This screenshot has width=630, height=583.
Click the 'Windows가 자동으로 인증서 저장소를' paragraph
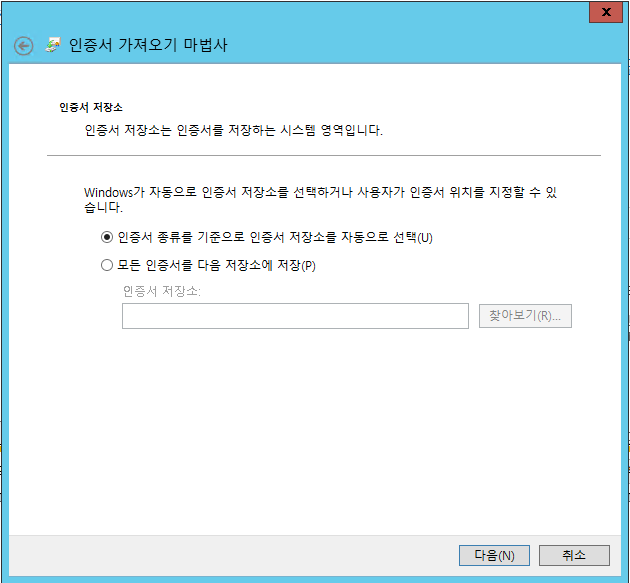click(x=320, y=200)
